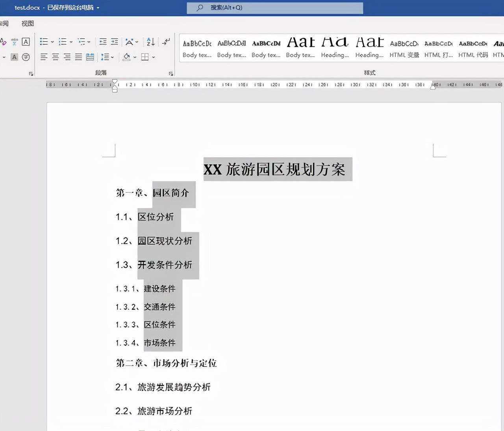Screen dimensions: 504x431
Task: Open the multilevel list dropdown arrow
Action: pos(89,42)
